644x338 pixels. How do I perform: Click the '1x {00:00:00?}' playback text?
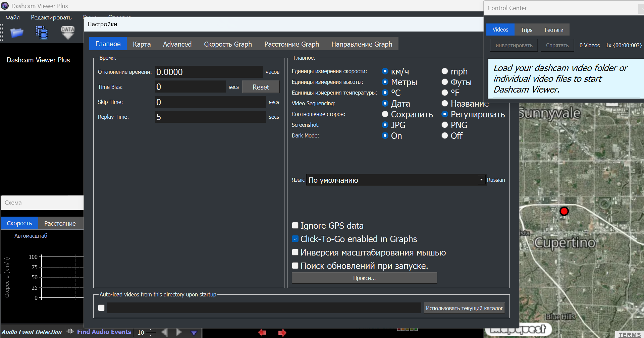click(624, 45)
